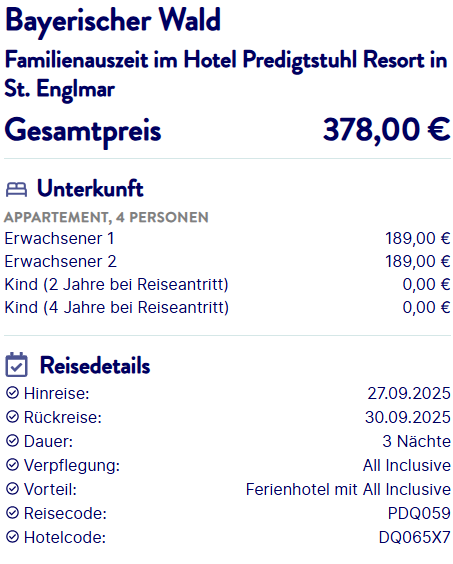Select the Appartement, 4 Personen label
The height and width of the screenshot is (564, 453).
pos(106,217)
